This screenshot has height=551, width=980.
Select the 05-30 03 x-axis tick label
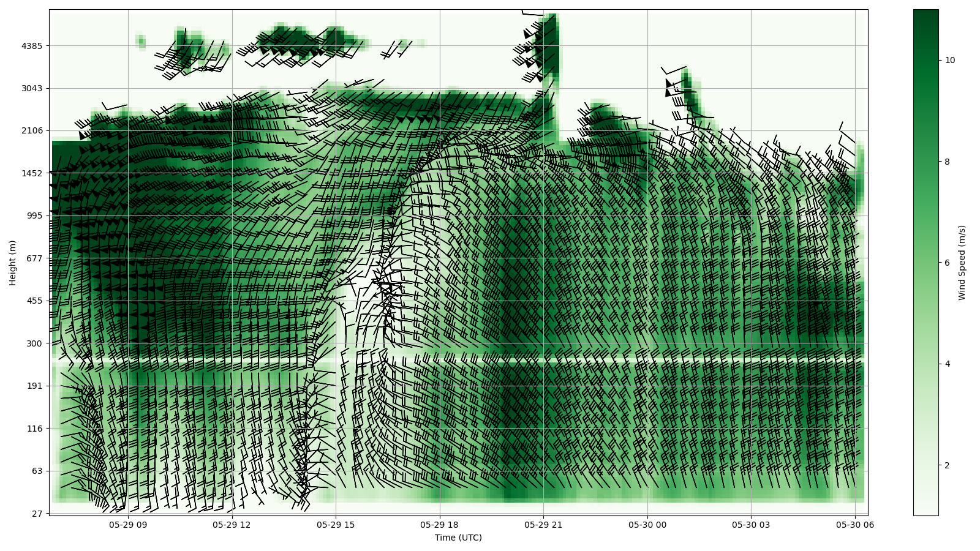751,525
